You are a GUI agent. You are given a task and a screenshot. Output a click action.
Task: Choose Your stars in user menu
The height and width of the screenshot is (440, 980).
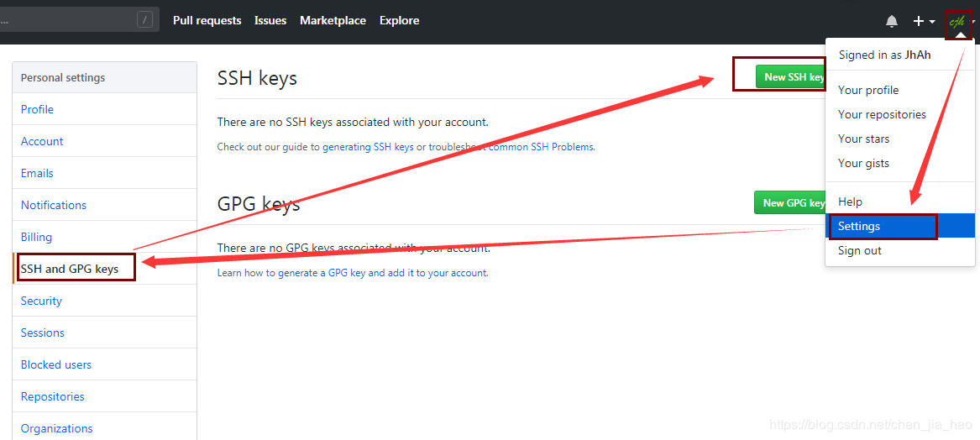900,139
